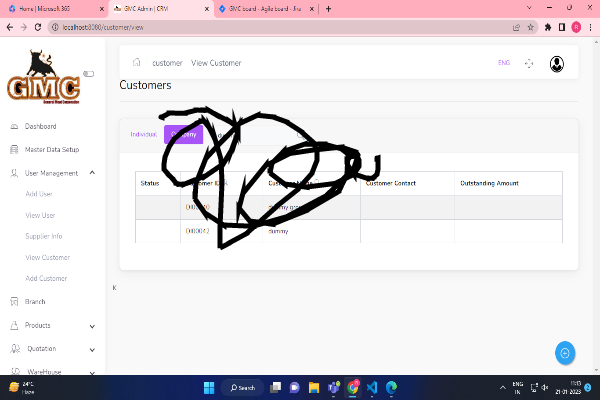This screenshot has width=600, height=400.
Task: Switch to the Individual tab
Action: pos(143,134)
